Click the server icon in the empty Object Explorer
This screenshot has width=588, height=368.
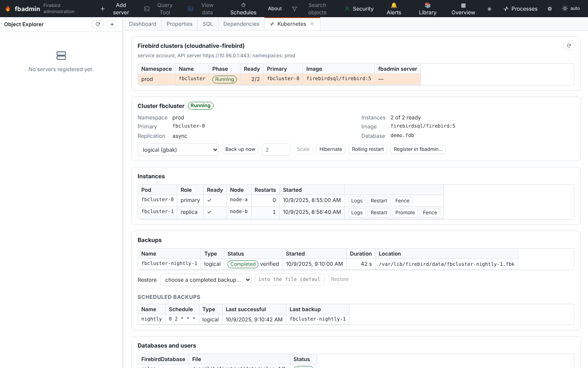click(61, 56)
